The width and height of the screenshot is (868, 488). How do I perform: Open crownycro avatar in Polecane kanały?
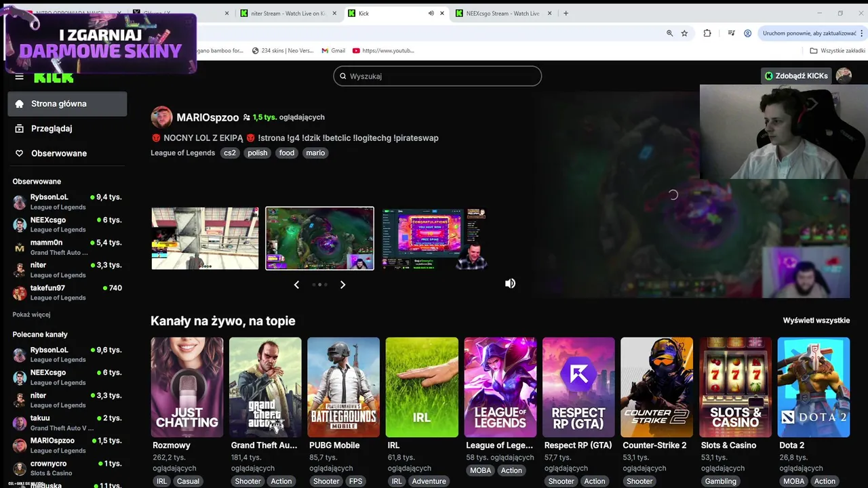click(x=19, y=468)
